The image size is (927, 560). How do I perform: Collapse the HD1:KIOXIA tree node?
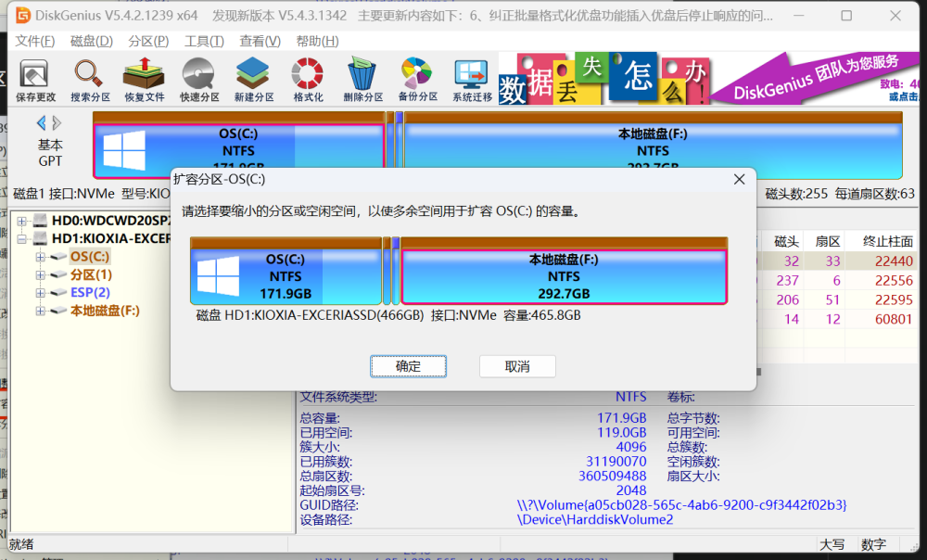[x=22, y=239]
